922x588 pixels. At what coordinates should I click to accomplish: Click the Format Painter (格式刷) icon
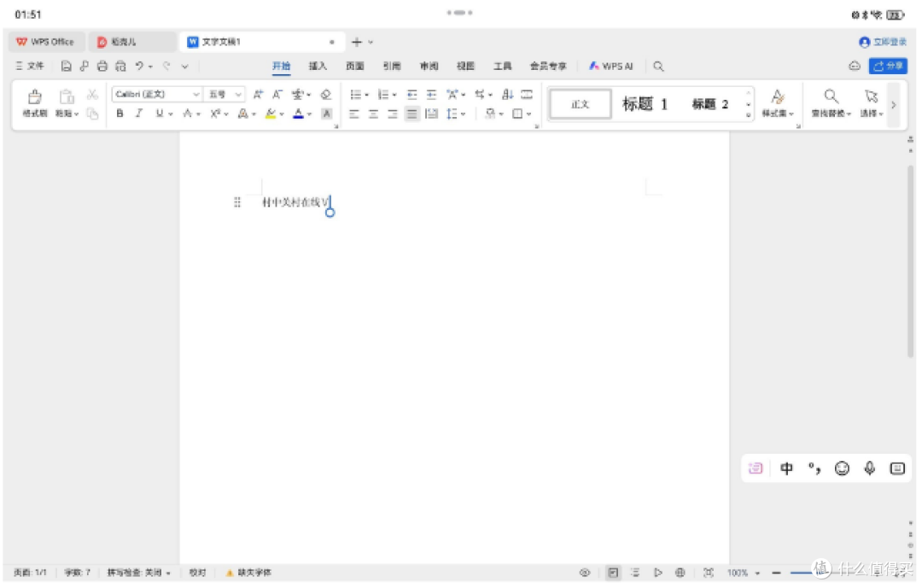[35, 96]
